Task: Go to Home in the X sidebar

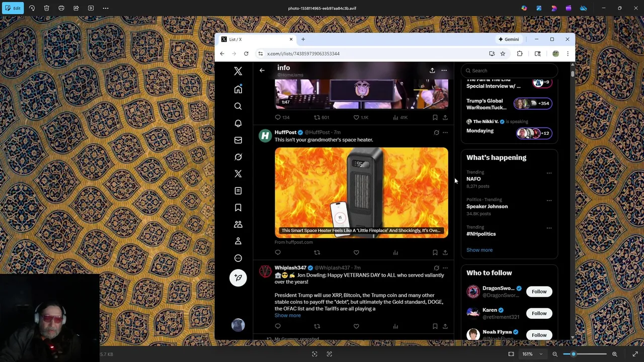Action: point(238,89)
